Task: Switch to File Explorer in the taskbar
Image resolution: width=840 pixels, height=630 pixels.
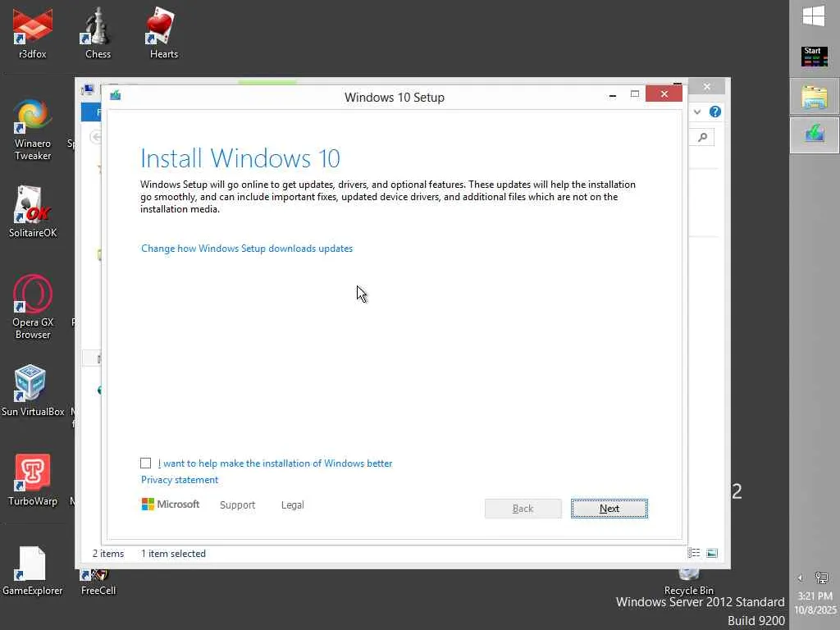Action: (x=815, y=98)
